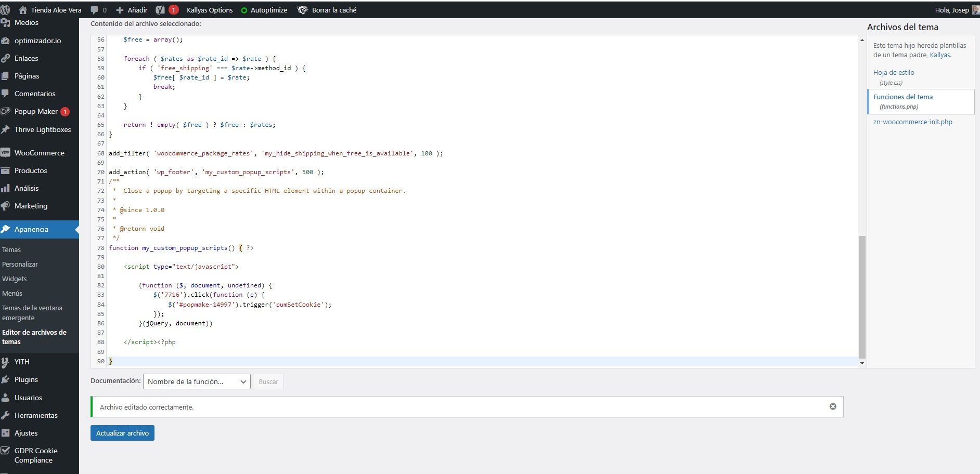Click the Autoptimize green circle icon
The height and width of the screenshot is (474, 980).
pos(244,10)
